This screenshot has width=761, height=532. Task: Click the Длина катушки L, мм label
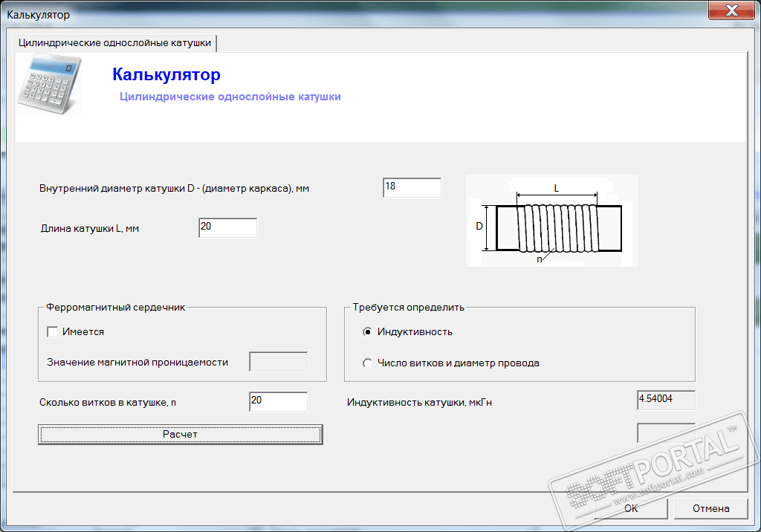pyautogui.click(x=90, y=229)
